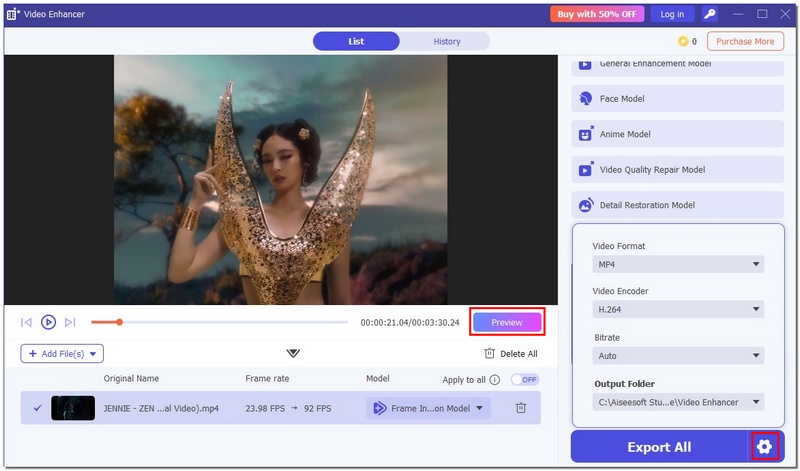
Task: Open export settings gear icon
Action: 765,447
